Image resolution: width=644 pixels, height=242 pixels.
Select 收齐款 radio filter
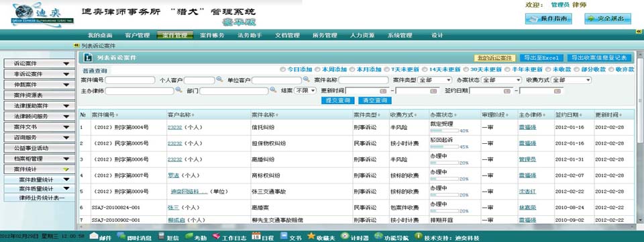point(612,69)
